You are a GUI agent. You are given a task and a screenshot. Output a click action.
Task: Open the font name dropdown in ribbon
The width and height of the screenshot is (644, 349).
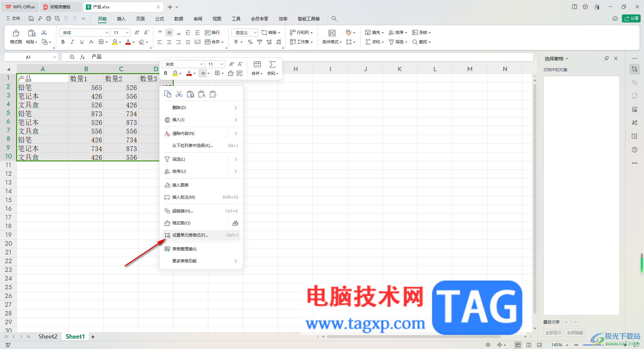coord(107,33)
